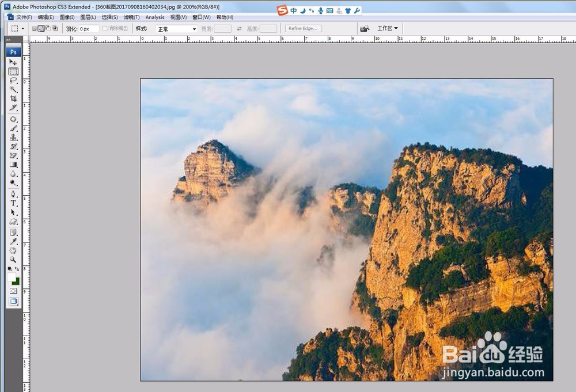The height and width of the screenshot is (392, 576).
Task: Choose Intersect with selection mode
Action: tap(55, 28)
